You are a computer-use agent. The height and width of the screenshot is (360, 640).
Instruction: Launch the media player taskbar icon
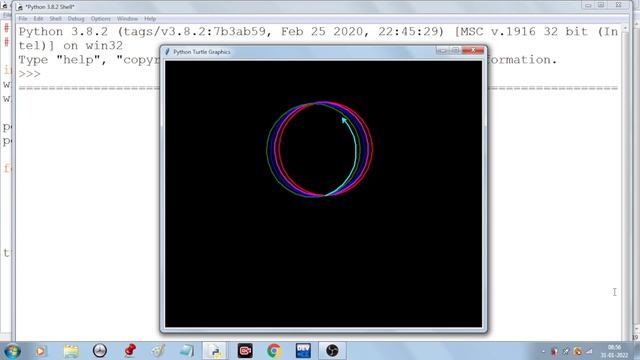click(40, 351)
